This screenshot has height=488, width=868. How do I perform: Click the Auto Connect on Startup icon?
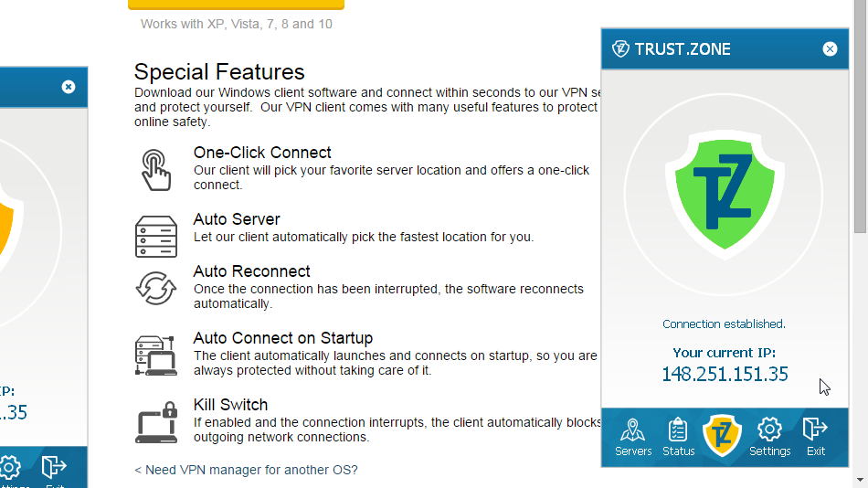click(156, 355)
